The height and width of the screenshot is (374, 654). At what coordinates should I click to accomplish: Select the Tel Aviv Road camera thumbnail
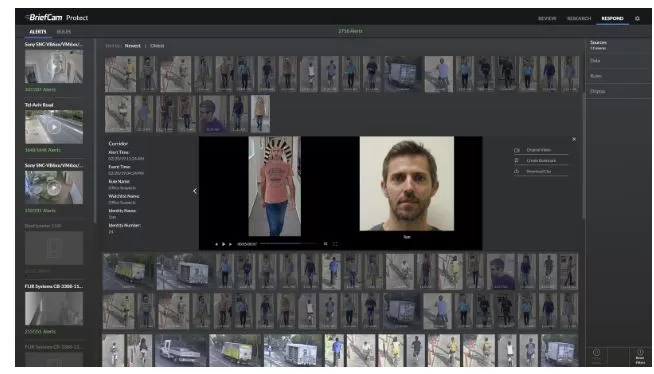coord(54,127)
